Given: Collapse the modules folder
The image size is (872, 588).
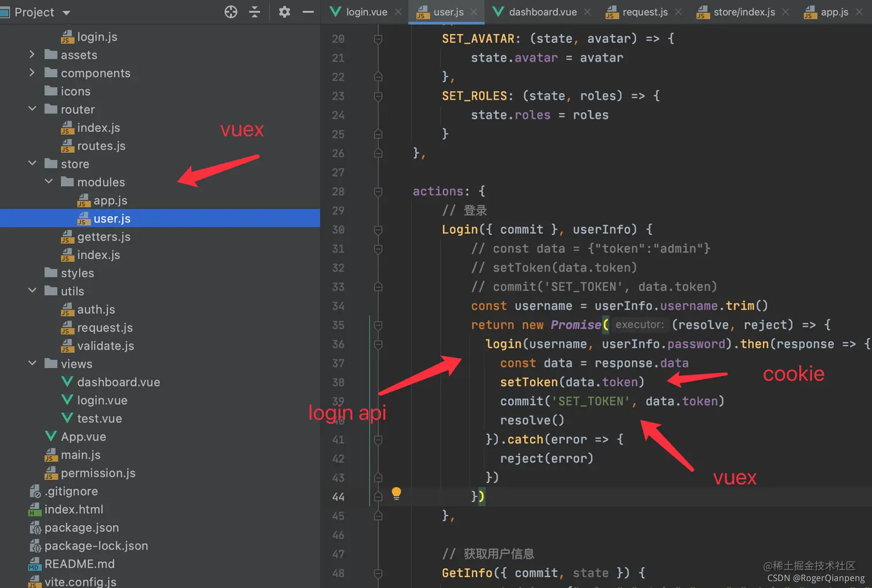Looking at the screenshot, I should tap(49, 182).
